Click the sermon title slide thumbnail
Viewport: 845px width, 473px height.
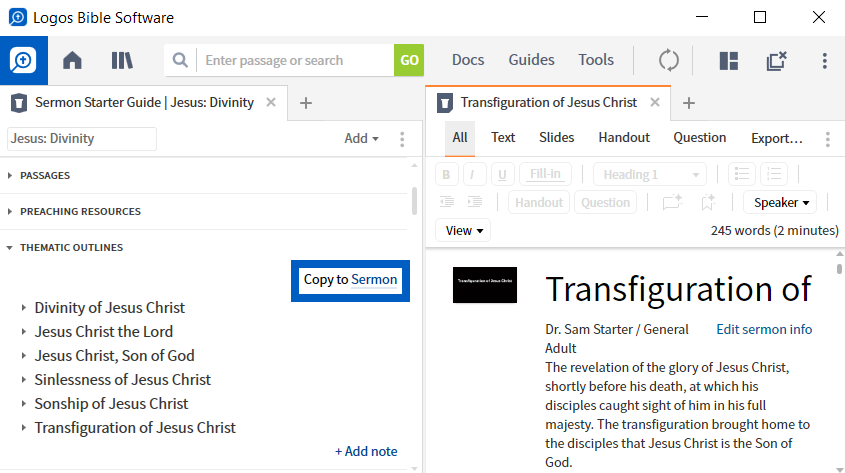(484, 285)
